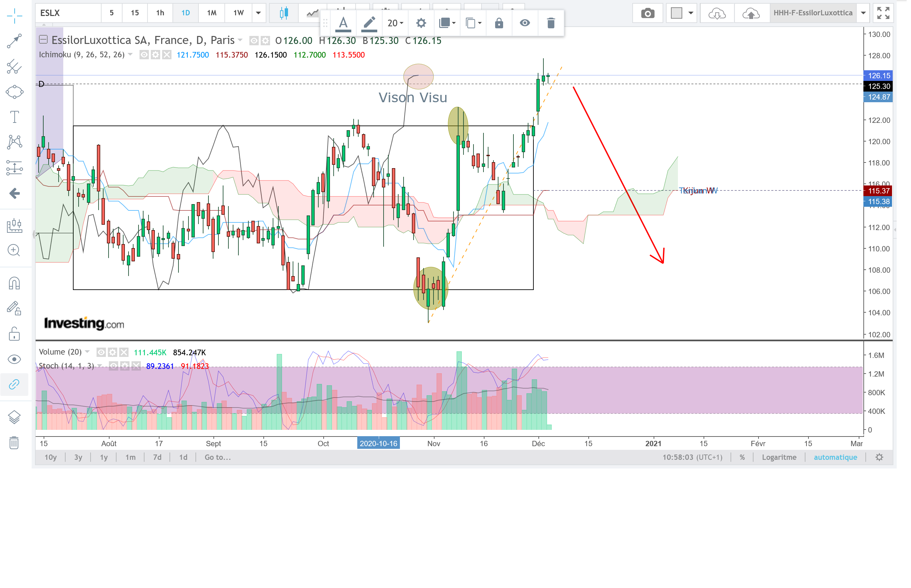The image size is (911, 588).
Task: Select Candles chart style icon
Action: tap(284, 13)
